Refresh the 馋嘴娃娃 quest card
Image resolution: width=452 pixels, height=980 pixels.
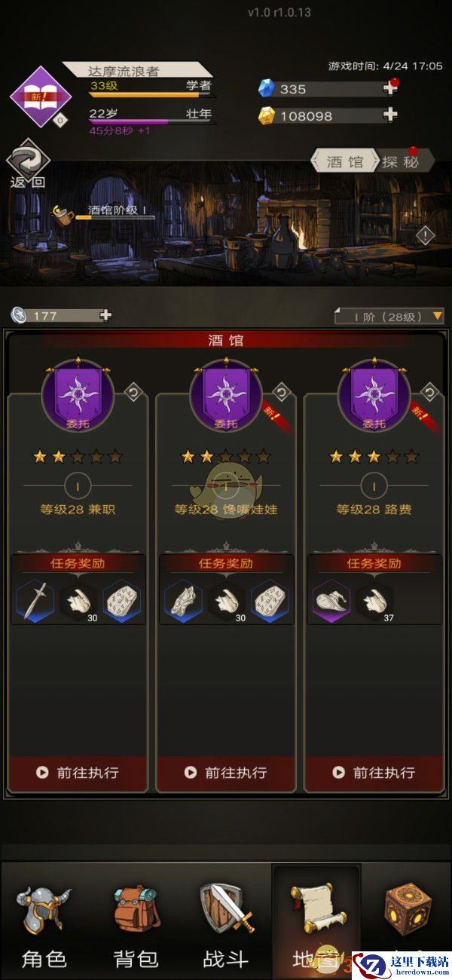[281, 392]
